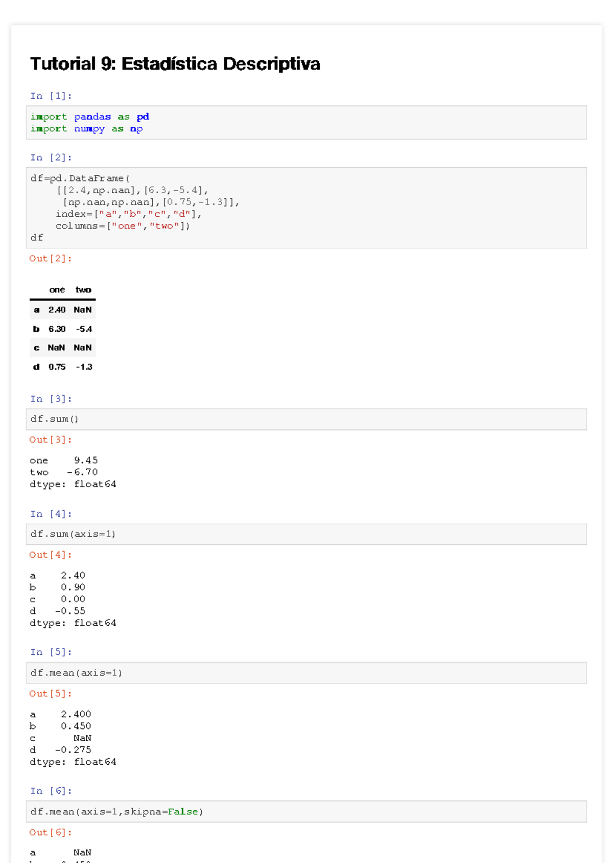Click the In [6]: prompt label
Image resolution: width=613 pixels, height=868 pixels.
51,791
